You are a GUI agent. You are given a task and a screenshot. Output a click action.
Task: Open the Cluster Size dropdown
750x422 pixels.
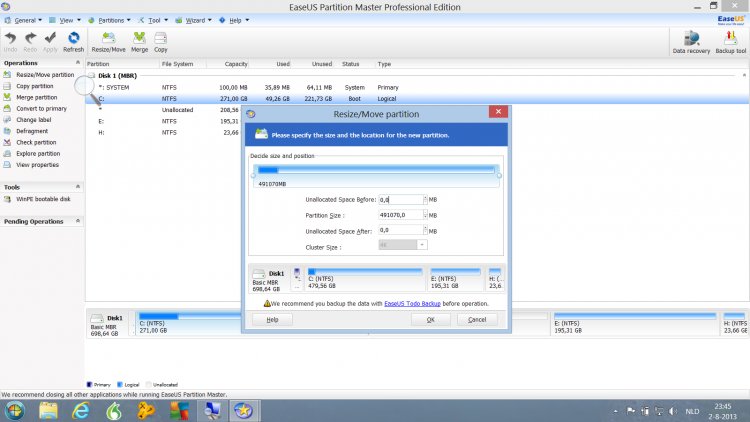click(x=422, y=245)
